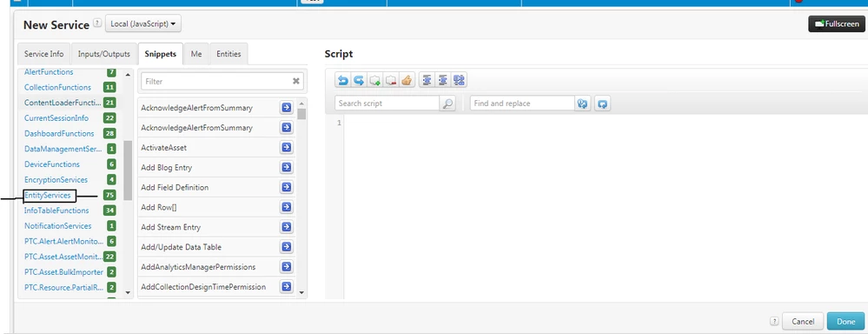
Task: Switch to the Inputs/Outputs tab
Action: 104,54
